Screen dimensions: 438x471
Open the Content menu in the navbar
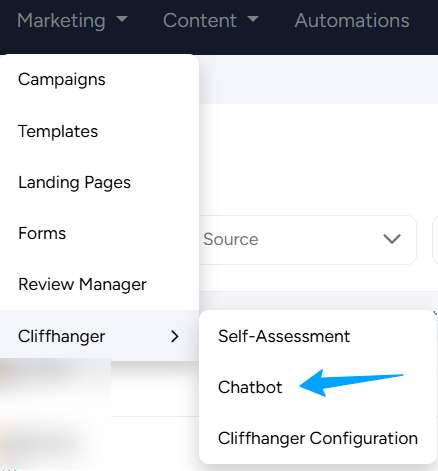click(x=211, y=21)
